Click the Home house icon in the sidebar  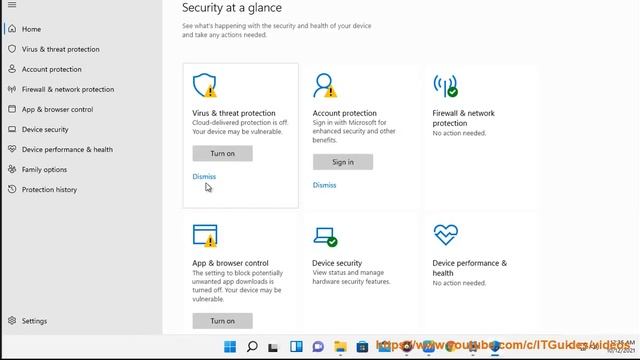tap(12, 29)
